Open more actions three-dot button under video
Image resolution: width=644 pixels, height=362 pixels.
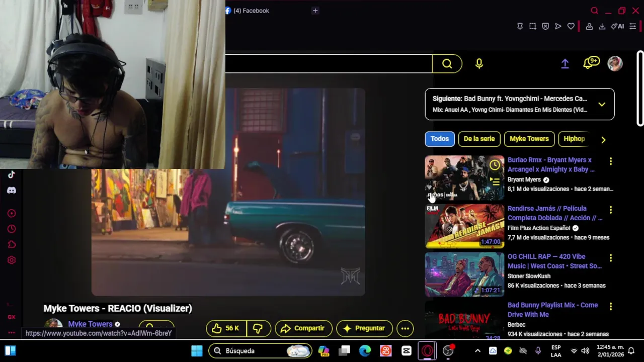click(x=405, y=328)
